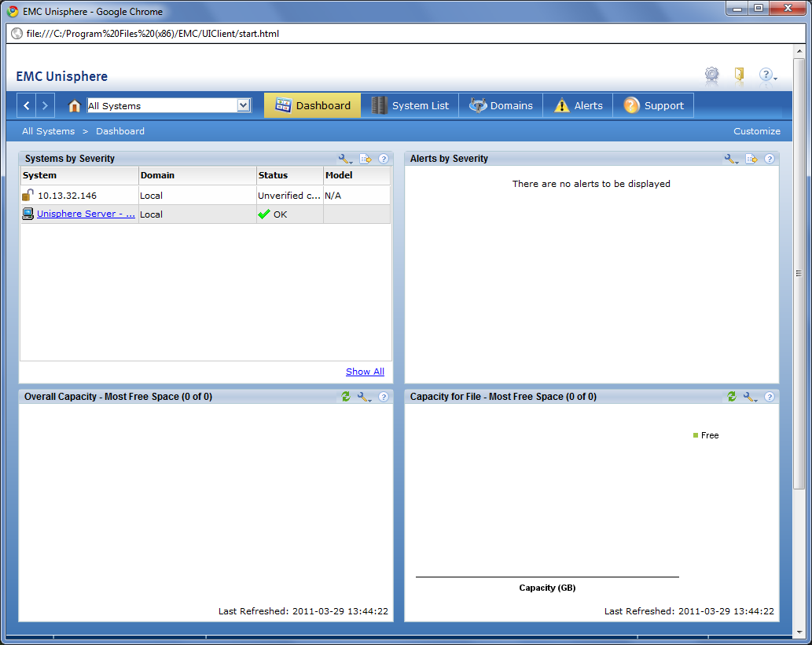Click the unlocked padlock icon for 10.13.32.146
This screenshot has height=645, width=812.
tap(28, 195)
